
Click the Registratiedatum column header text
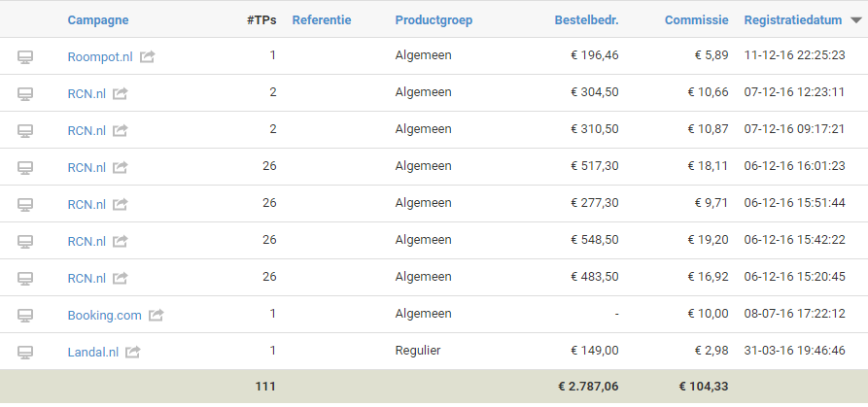click(794, 20)
